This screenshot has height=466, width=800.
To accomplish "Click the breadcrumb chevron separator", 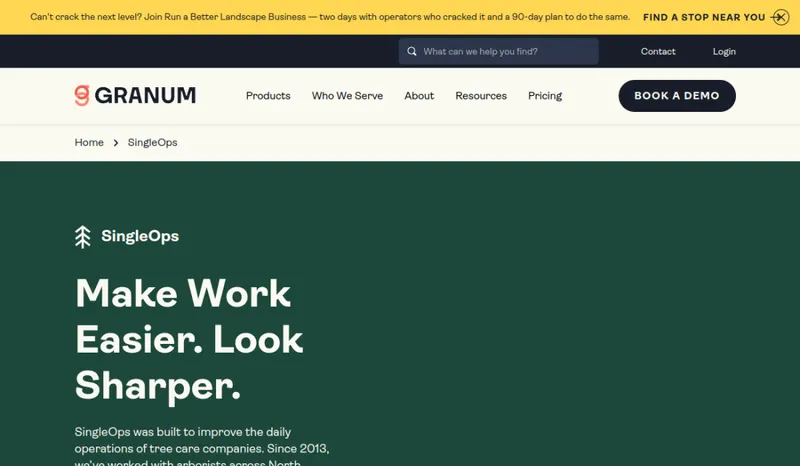I will point(116,143).
